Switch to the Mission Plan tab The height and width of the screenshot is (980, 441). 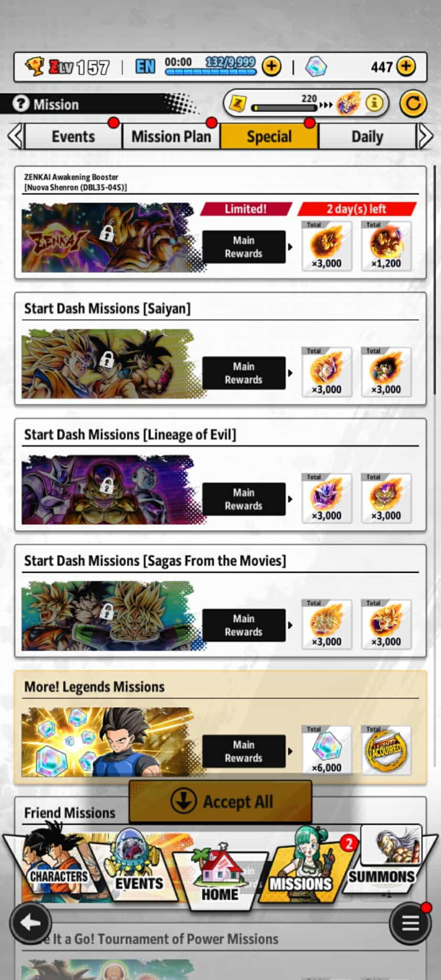click(x=171, y=136)
